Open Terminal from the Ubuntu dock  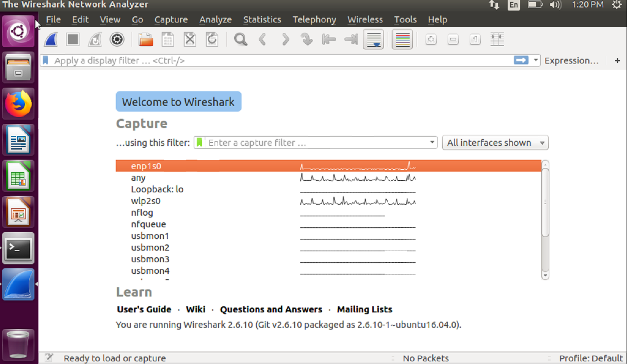click(x=19, y=248)
